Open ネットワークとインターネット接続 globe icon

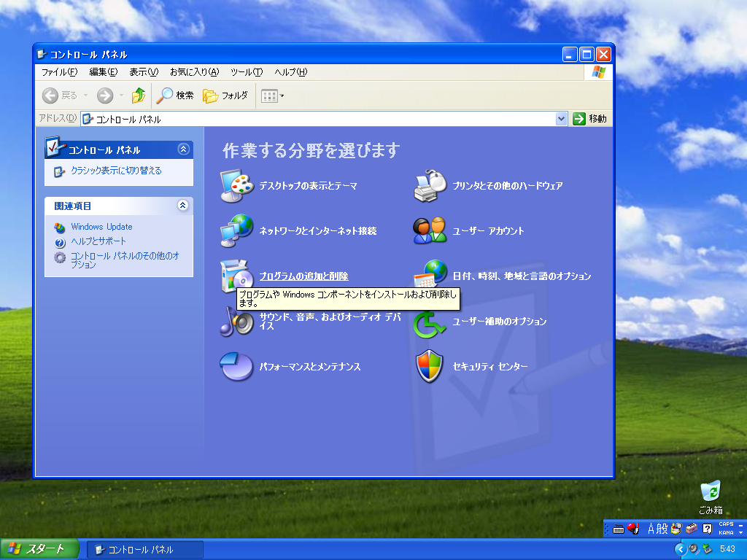[x=237, y=231]
